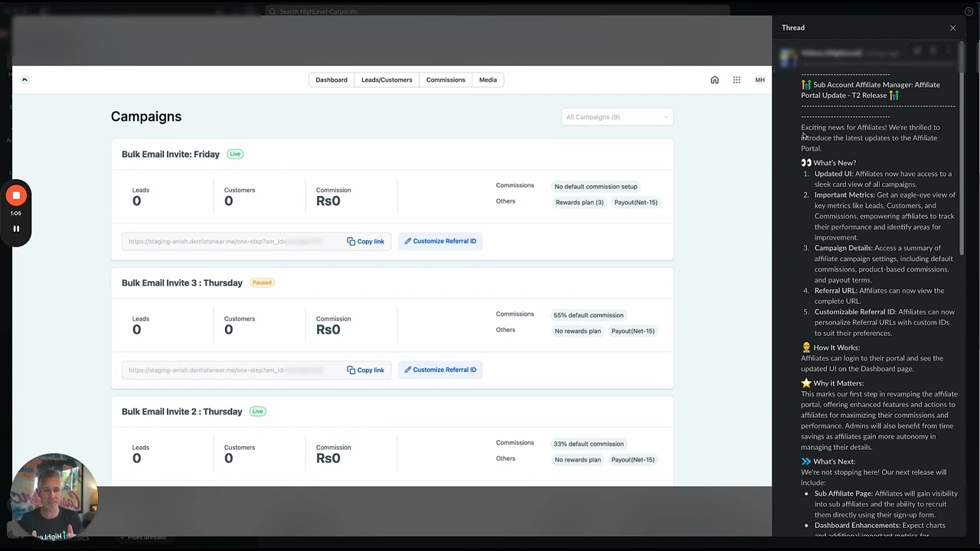Click the 33% default commission tag
Image resolution: width=980 pixels, height=551 pixels.
coord(588,443)
